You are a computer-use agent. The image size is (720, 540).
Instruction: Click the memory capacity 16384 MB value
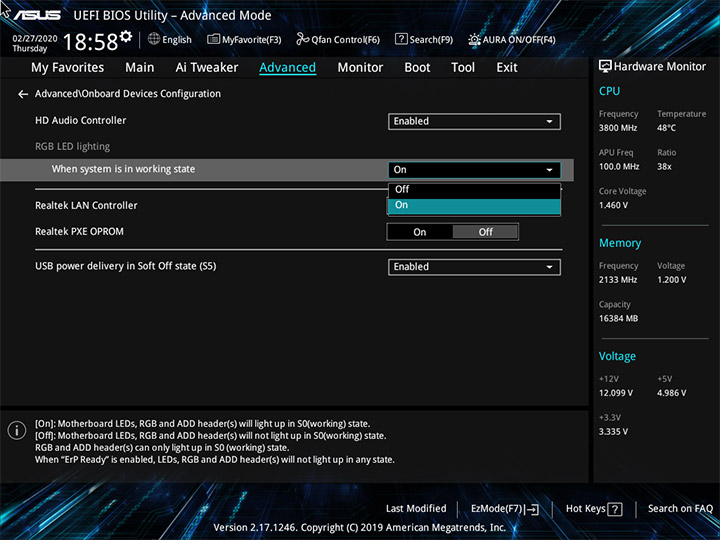(x=618, y=318)
